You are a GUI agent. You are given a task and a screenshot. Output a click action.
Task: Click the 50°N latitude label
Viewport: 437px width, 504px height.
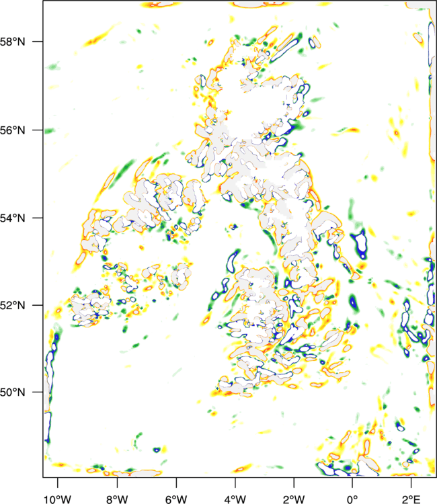(13, 392)
